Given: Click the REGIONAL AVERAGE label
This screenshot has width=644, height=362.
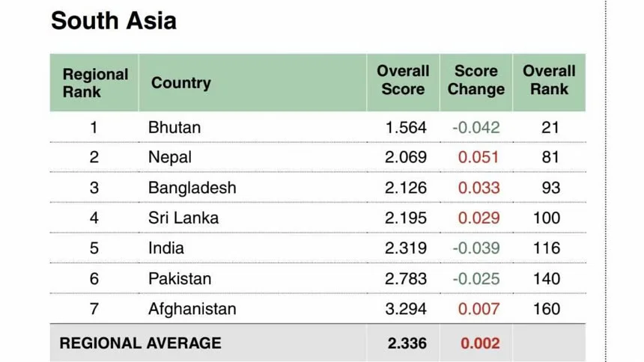Looking at the screenshot, I should click(x=141, y=343).
